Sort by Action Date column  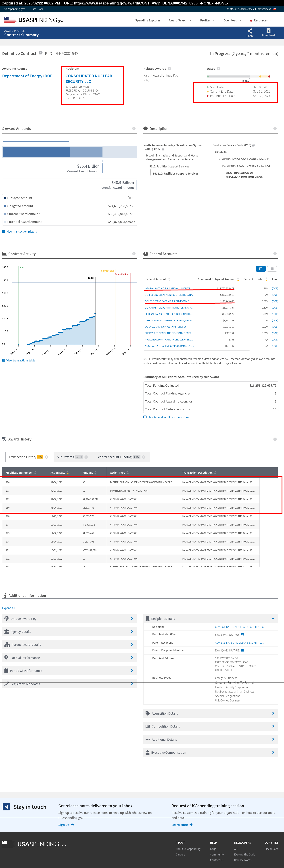68,473
